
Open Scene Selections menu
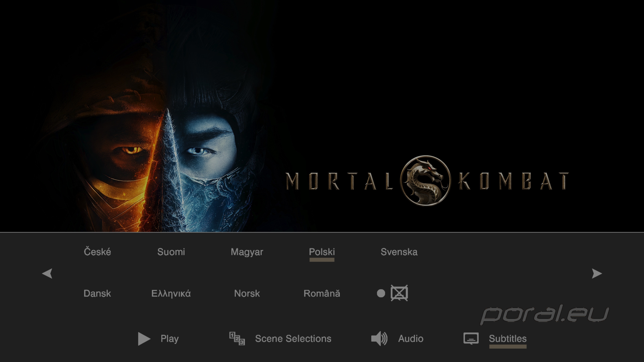pos(293,339)
